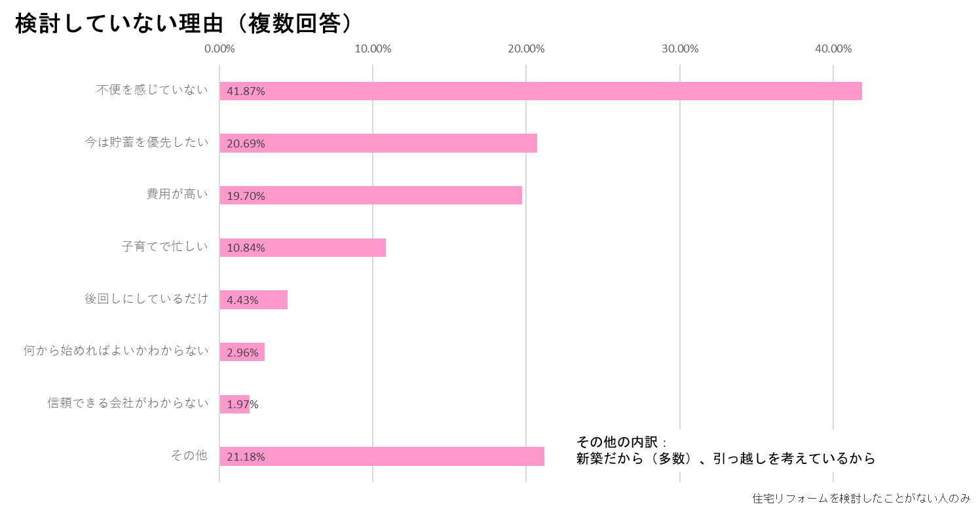Select the 30.00% axis tick label

680,49
